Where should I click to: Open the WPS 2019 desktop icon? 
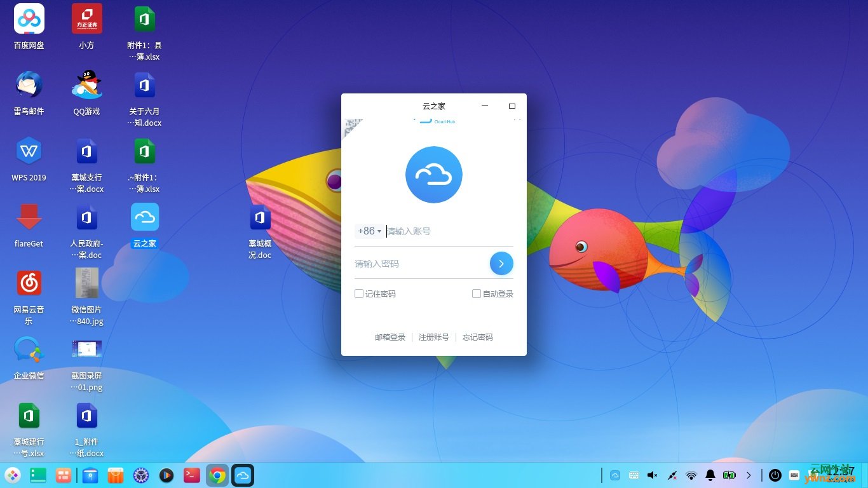[x=29, y=159]
